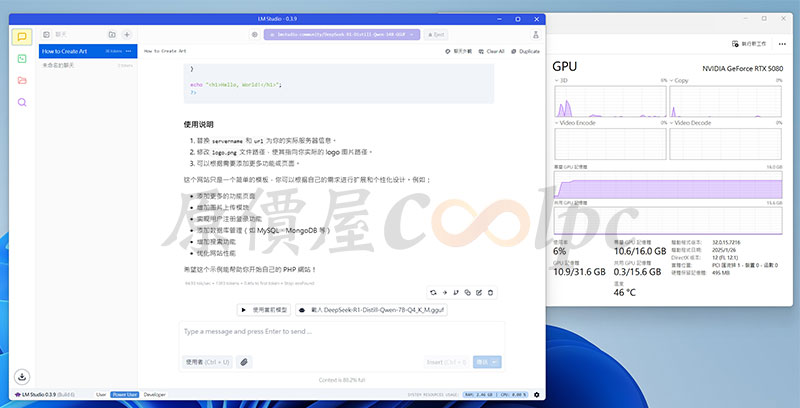Viewport: 800px width, 408px height.
Task: Open My Models folder icon in sidebar
Action: 22,81
